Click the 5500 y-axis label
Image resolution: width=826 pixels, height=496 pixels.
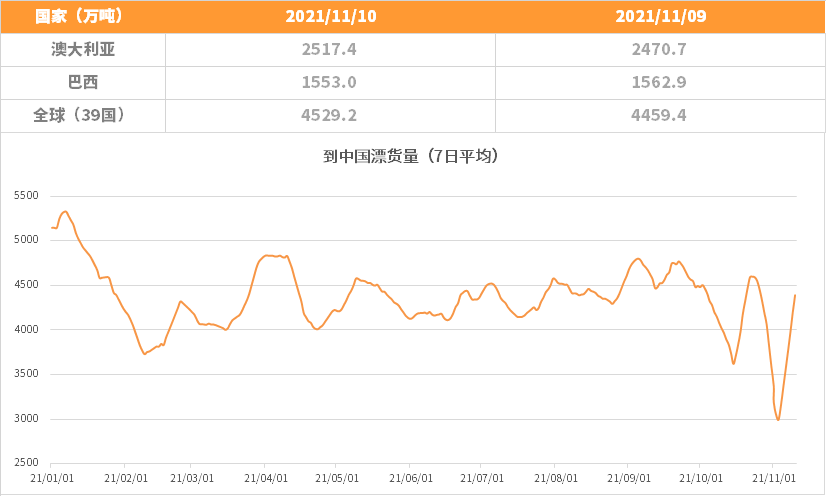click(x=26, y=195)
